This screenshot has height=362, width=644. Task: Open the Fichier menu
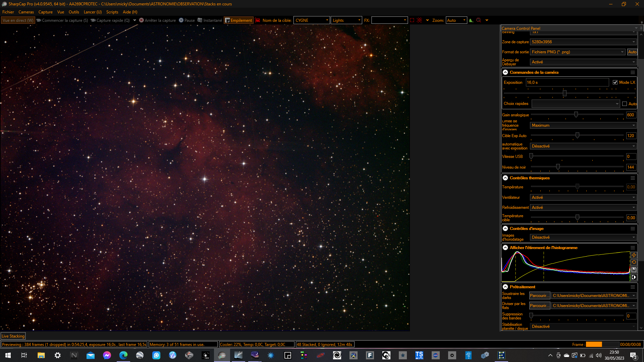8,12
